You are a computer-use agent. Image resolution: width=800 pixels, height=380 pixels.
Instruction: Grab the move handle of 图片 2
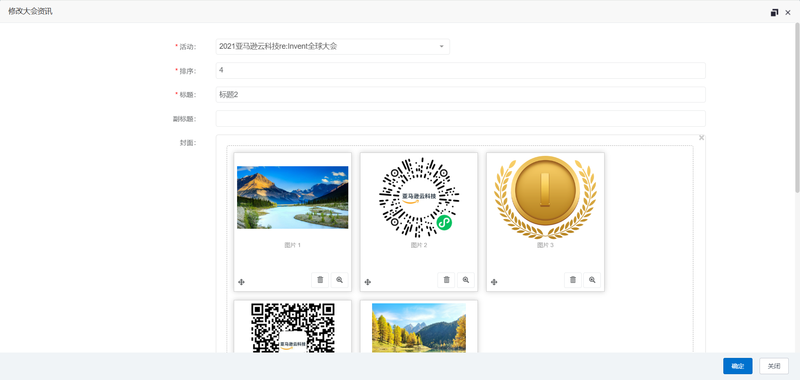point(367,282)
